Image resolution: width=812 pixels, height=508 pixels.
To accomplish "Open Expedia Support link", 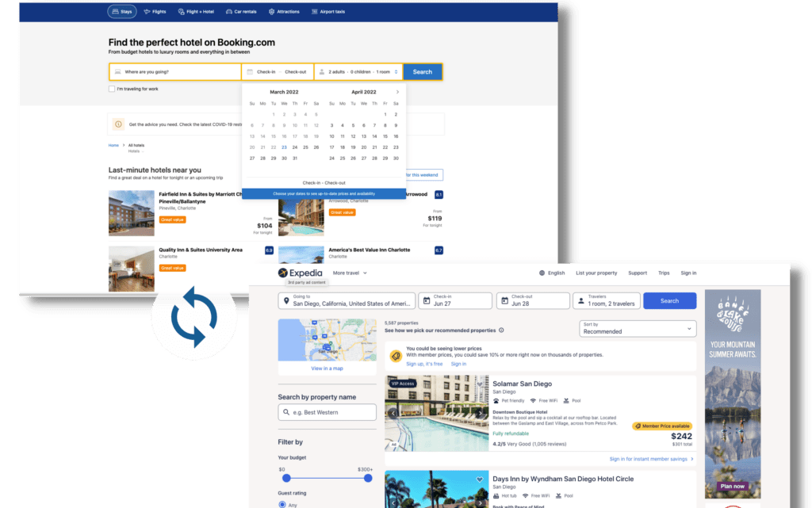I will coord(638,273).
